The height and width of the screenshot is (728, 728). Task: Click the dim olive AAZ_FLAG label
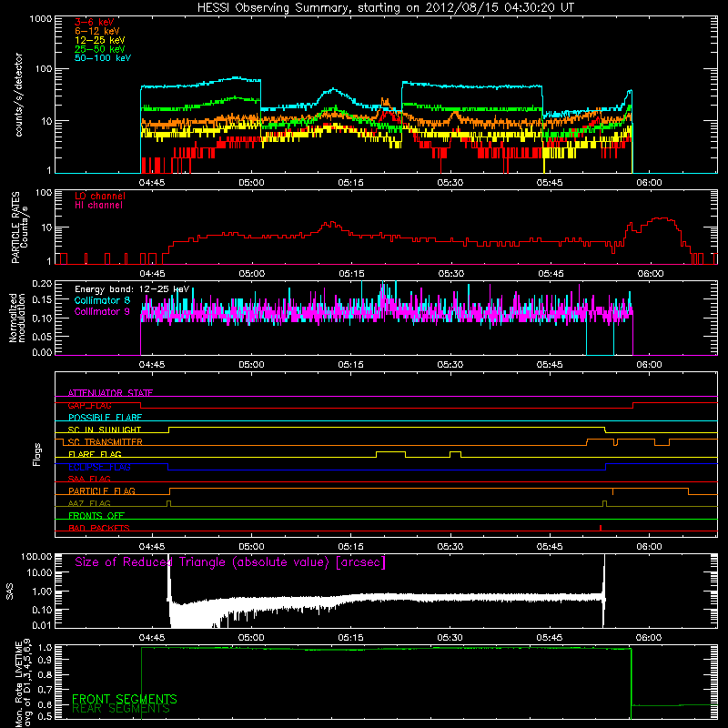[x=89, y=503]
